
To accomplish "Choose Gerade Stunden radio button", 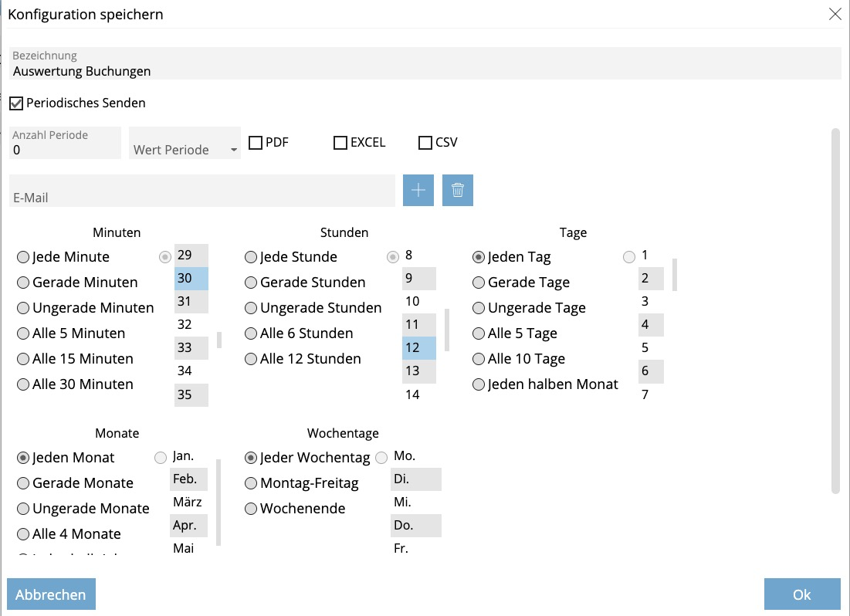I will point(251,283).
